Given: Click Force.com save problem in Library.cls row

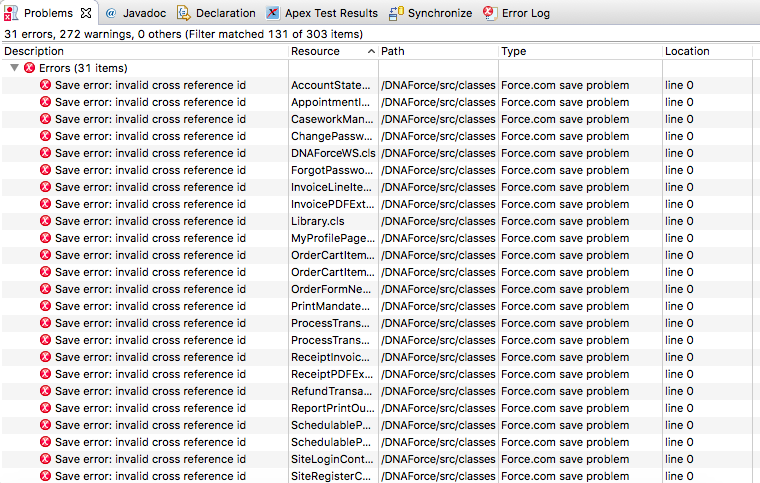Looking at the screenshot, I should pos(565,221).
